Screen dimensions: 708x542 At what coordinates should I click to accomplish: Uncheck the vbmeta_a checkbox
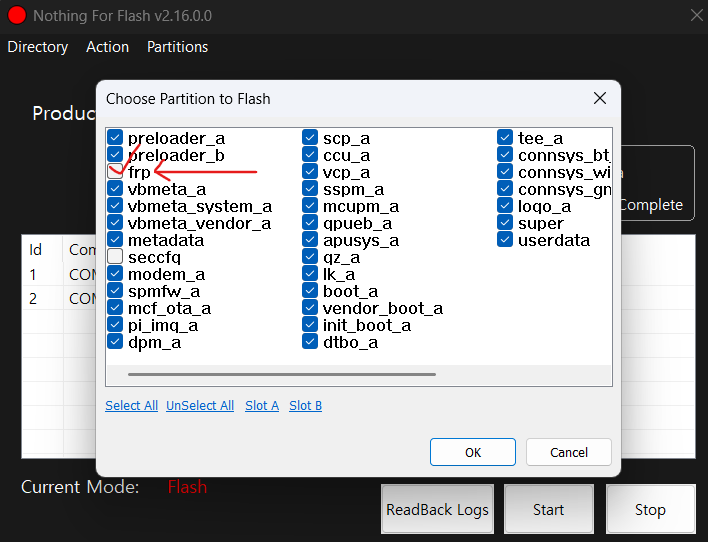pos(115,189)
